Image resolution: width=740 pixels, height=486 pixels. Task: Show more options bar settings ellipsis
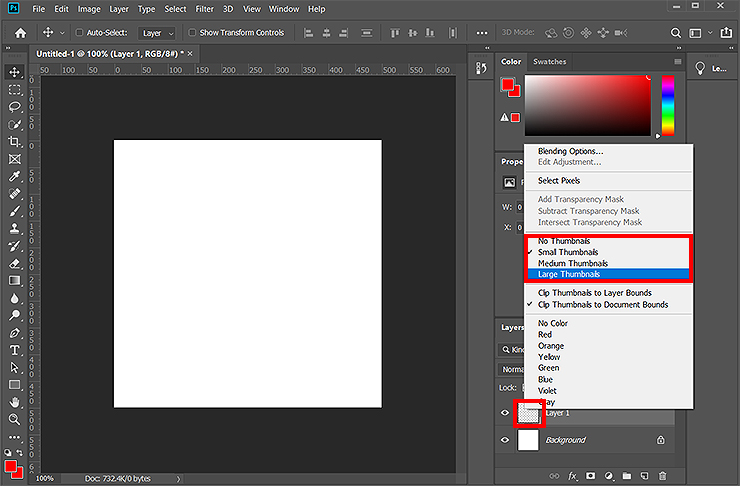coord(482,33)
